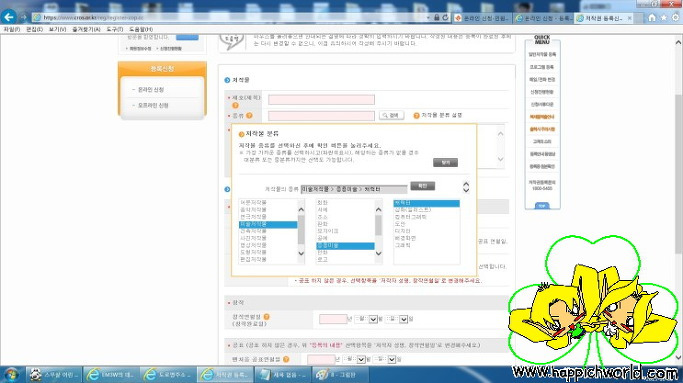
Task: Open the 파일(F) menu
Action: [x=12, y=29]
